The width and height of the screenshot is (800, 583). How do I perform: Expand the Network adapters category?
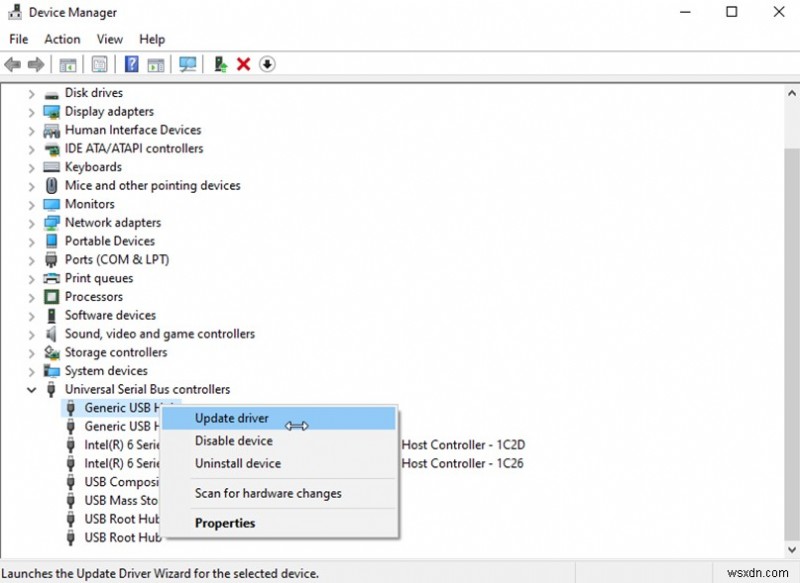[x=29, y=222]
